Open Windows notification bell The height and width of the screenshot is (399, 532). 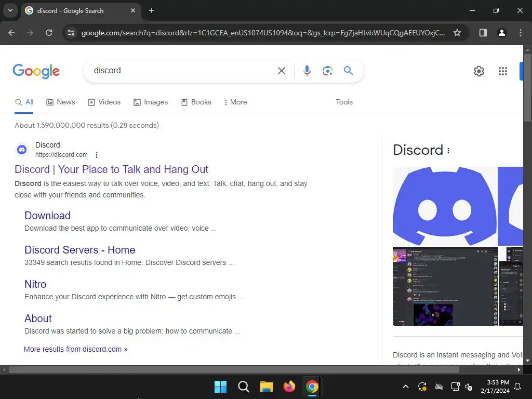point(518,387)
